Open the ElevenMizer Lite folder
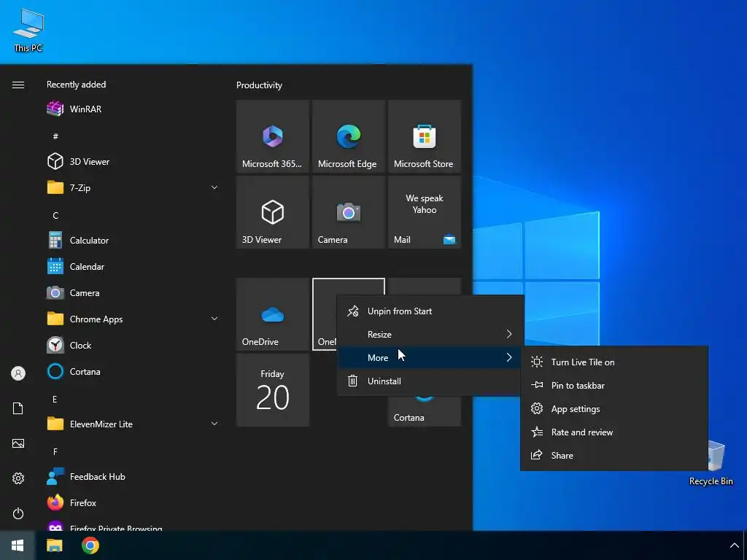747x560 pixels. pos(133,424)
